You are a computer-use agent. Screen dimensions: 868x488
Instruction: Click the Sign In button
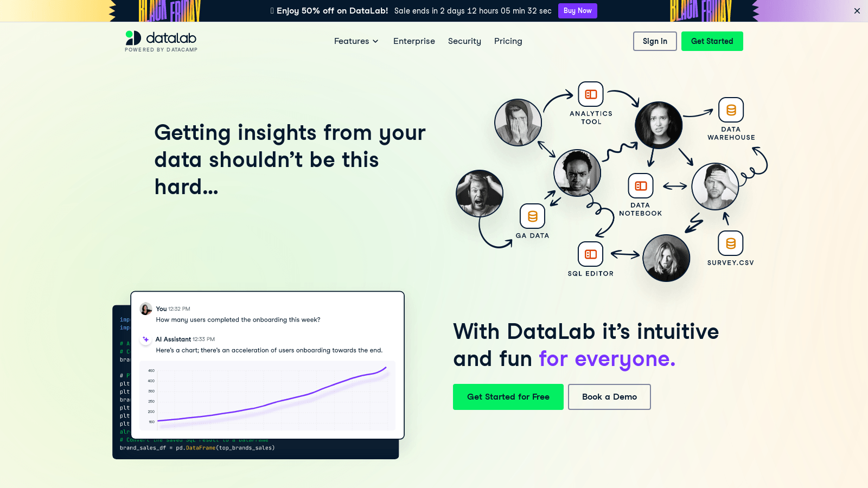pyautogui.click(x=655, y=41)
